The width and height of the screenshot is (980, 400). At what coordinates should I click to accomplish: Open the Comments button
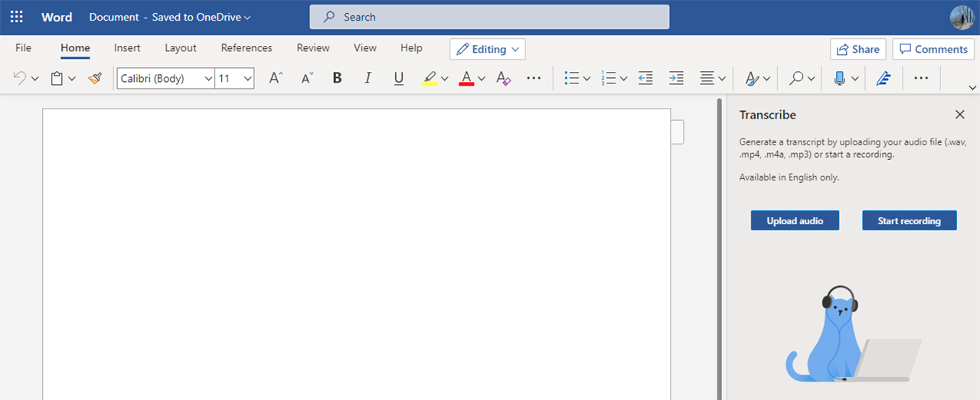(x=933, y=49)
